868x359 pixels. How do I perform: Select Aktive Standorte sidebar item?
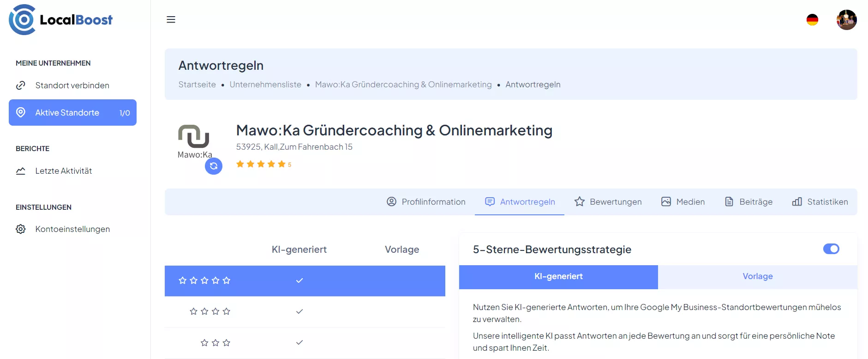coord(72,112)
